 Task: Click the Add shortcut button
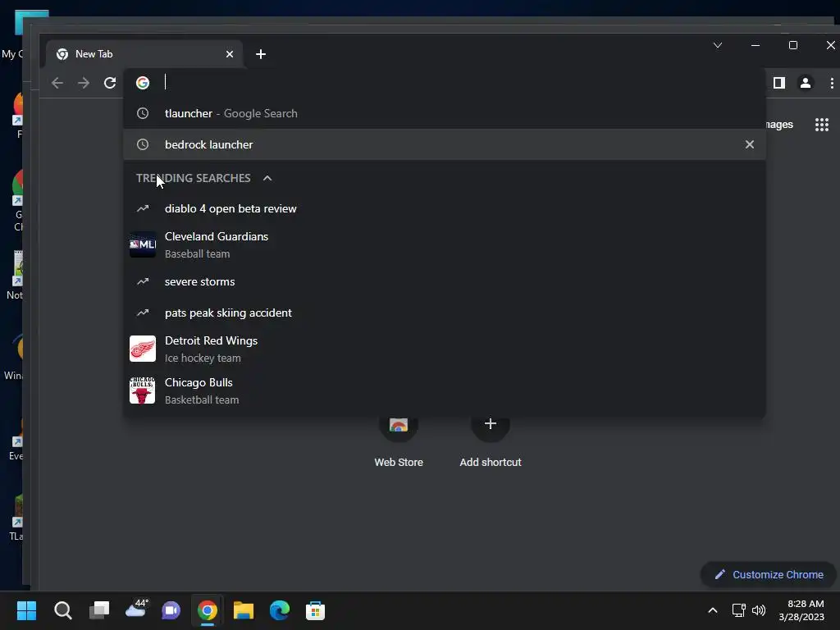491,440
